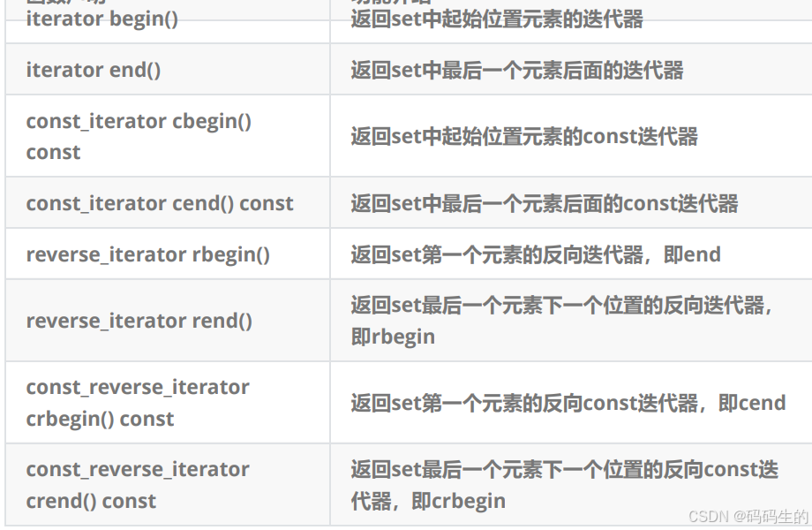Click the 'reverse_iterator rend()' entry
Image resolution: width=812 pixels, height=530 pixels.
(139, 321)
